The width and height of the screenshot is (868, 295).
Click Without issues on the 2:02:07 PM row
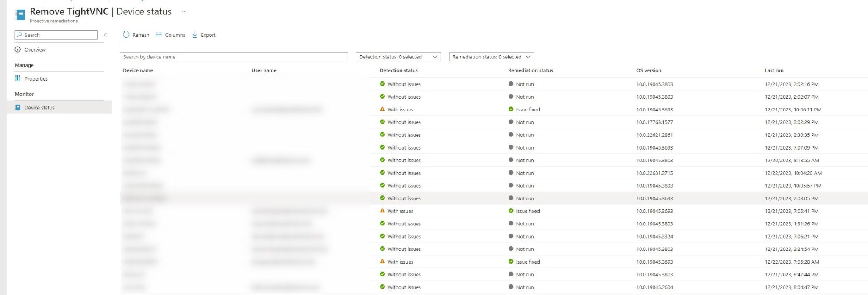pyautogui.click(x=404, y=97)
